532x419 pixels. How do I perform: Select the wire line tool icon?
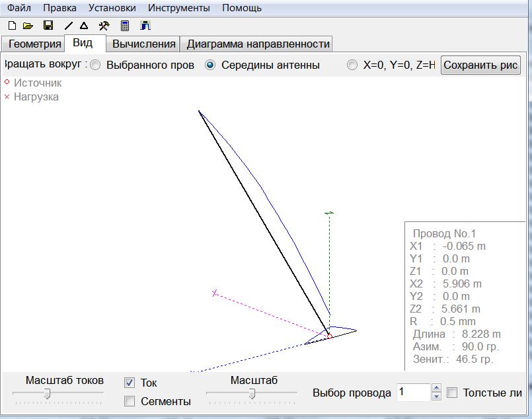click(x=69, y=26)
